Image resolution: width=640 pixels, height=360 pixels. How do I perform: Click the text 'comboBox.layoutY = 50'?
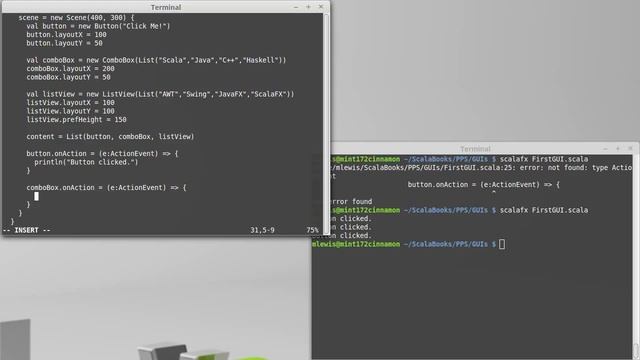point(68,77)
